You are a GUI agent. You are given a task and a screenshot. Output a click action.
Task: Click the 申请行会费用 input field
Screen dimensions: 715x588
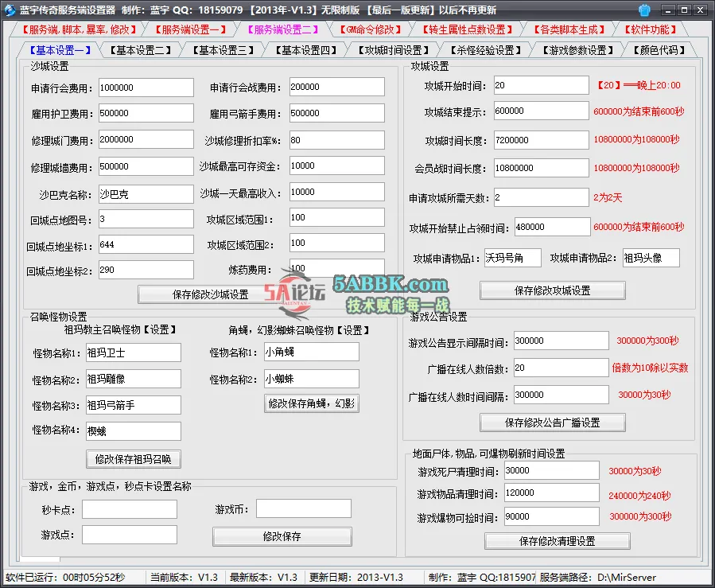point(146,88)
